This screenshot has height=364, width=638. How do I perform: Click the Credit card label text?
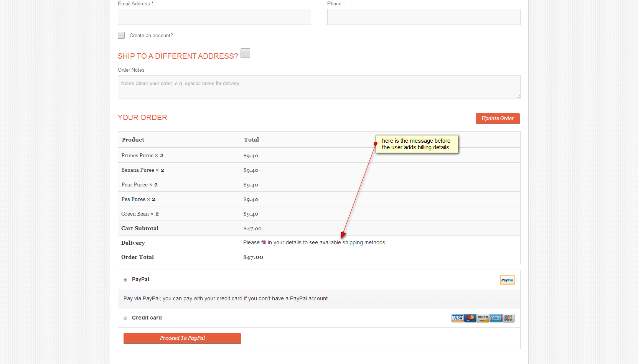147,318
